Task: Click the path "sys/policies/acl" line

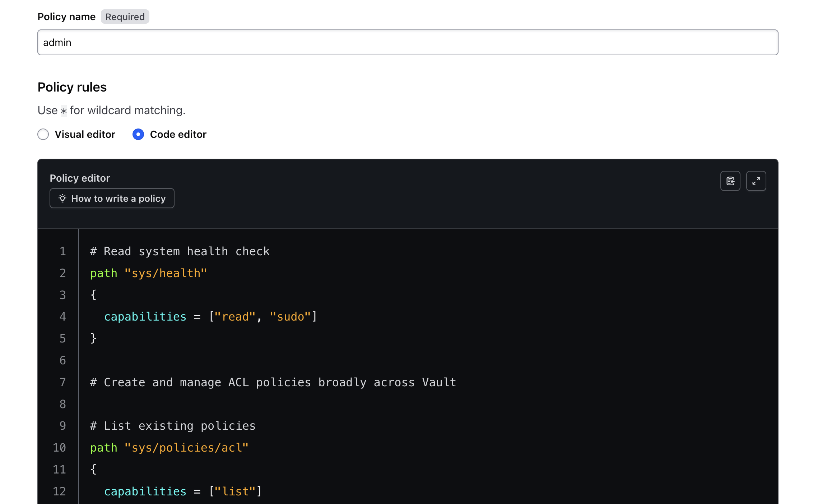Action: 169,448
